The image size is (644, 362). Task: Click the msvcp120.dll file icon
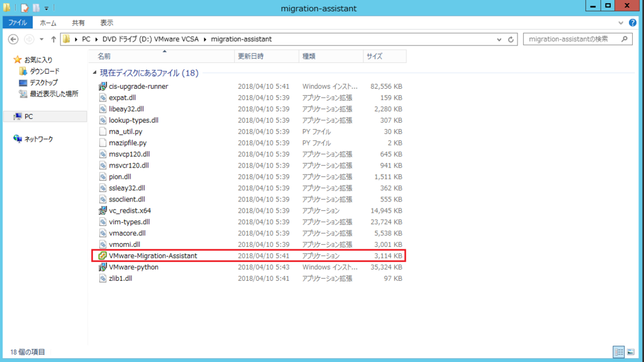[x=103, y=154]
